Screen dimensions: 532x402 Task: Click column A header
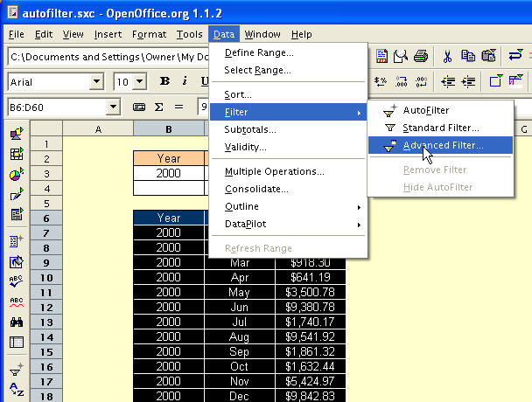click(98, 129)
